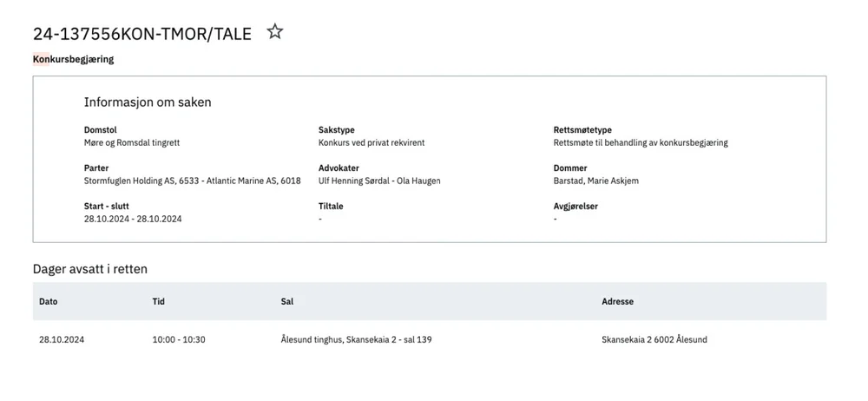Click the Dato column header
Image resolution: width=868 pixels, height=401 pixels.
49,302
